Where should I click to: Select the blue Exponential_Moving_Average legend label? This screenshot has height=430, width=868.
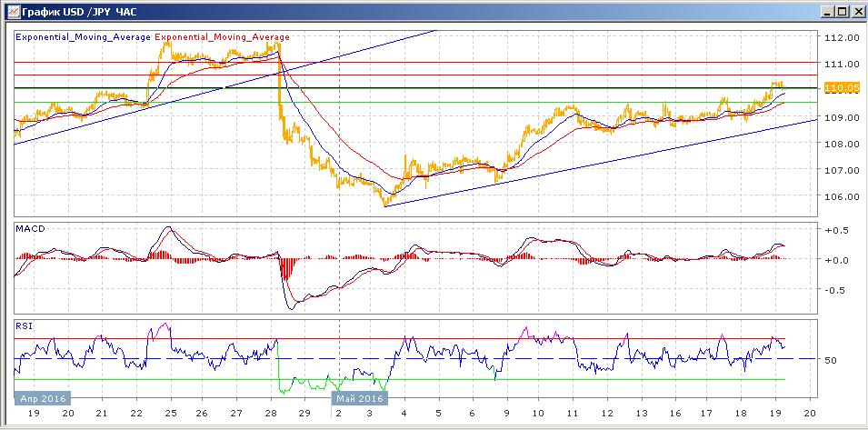(x=83, y=37)
